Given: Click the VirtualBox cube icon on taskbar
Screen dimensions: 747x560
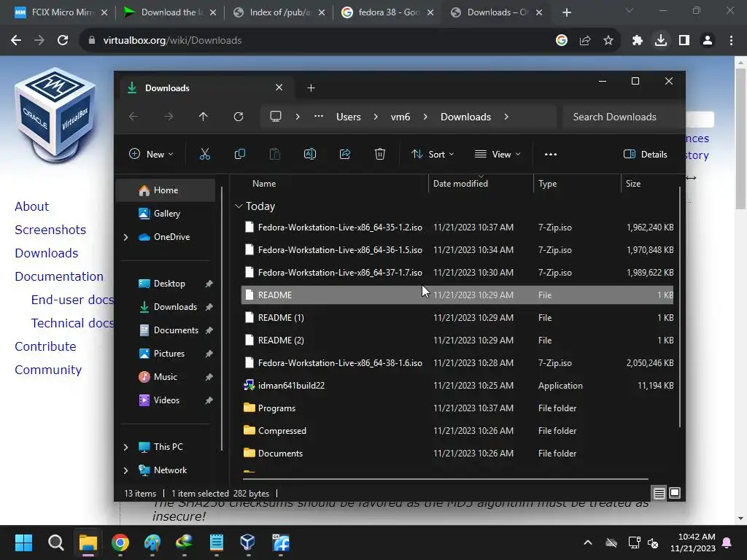Looking at the screenshot, I should (x=247, y=542).
